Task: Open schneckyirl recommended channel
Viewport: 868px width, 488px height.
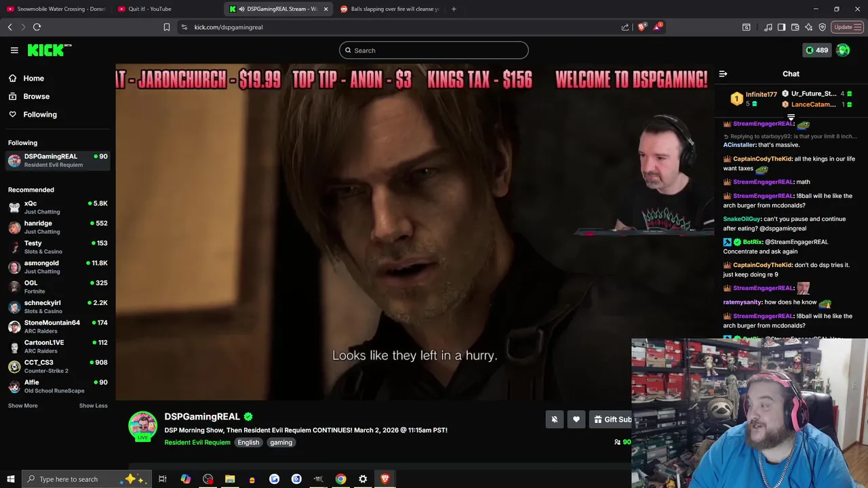Action: pos(58,306)
